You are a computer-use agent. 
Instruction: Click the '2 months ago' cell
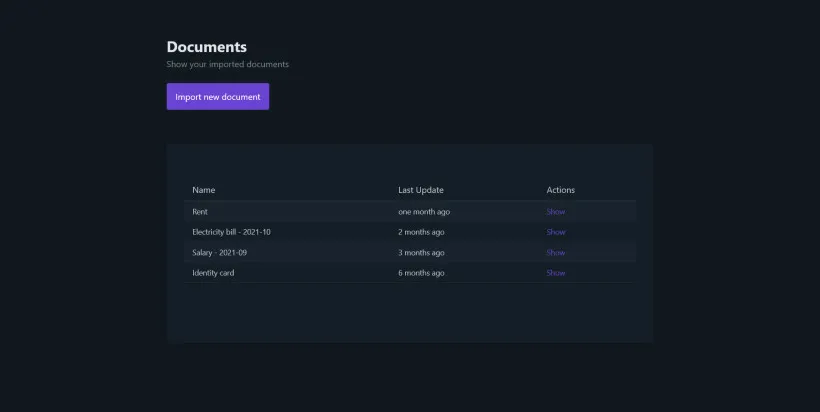[421, 232]
